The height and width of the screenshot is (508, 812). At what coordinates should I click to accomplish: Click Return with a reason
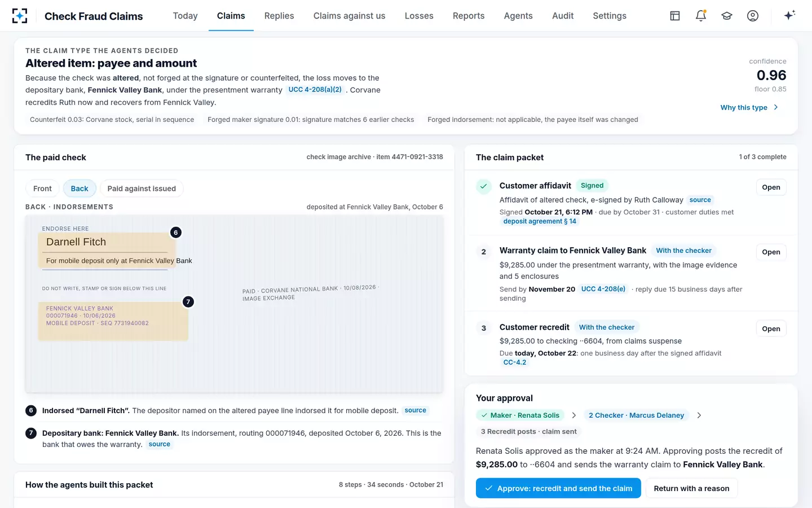tap(691, 488)
